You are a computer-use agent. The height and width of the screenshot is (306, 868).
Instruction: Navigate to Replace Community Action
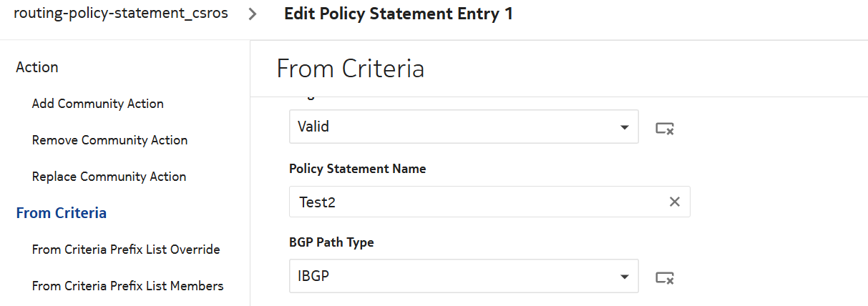109,177
